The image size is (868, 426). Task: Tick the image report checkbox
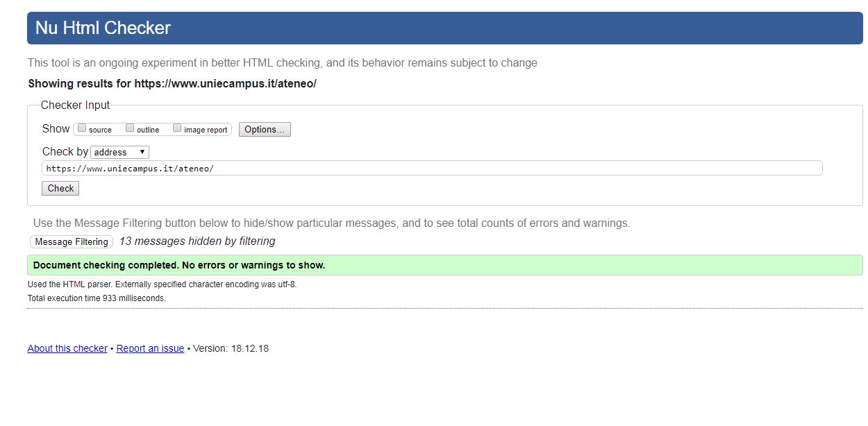(x=177, y=128)
